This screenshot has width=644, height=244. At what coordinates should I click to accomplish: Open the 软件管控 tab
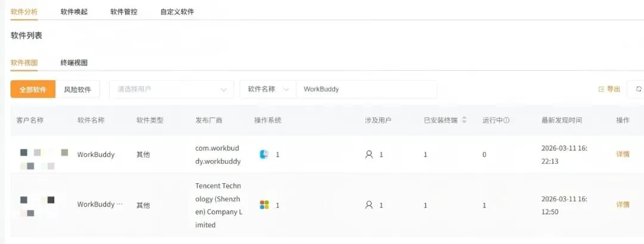(123, 12)
